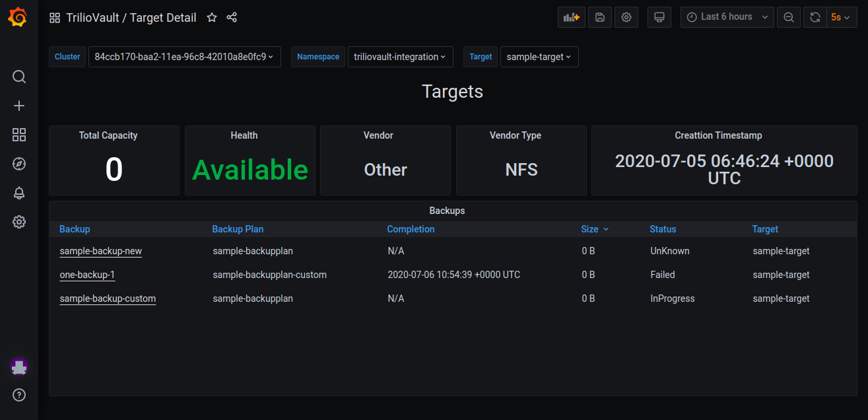Click the InProgress status cell
The width and height of the screenshot is (868, 420).
[x=673, y=298]
